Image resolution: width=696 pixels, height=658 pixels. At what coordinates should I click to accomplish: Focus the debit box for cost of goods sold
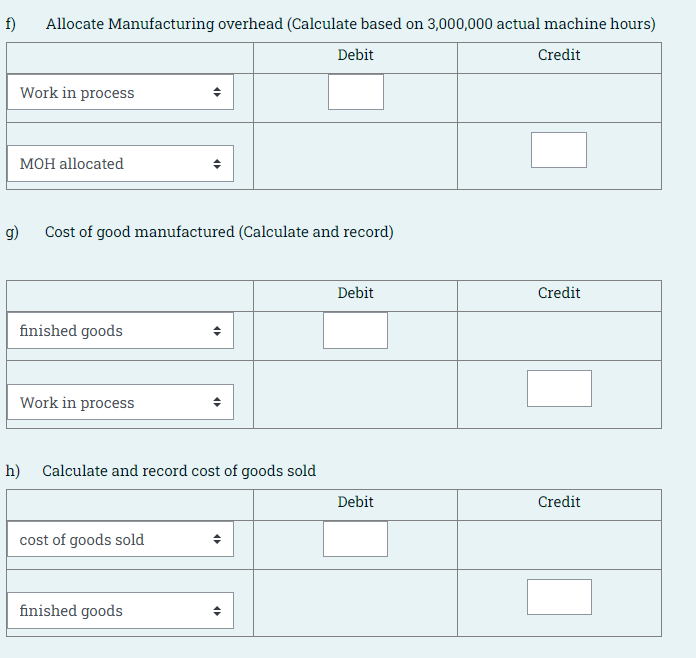[356, 539]
